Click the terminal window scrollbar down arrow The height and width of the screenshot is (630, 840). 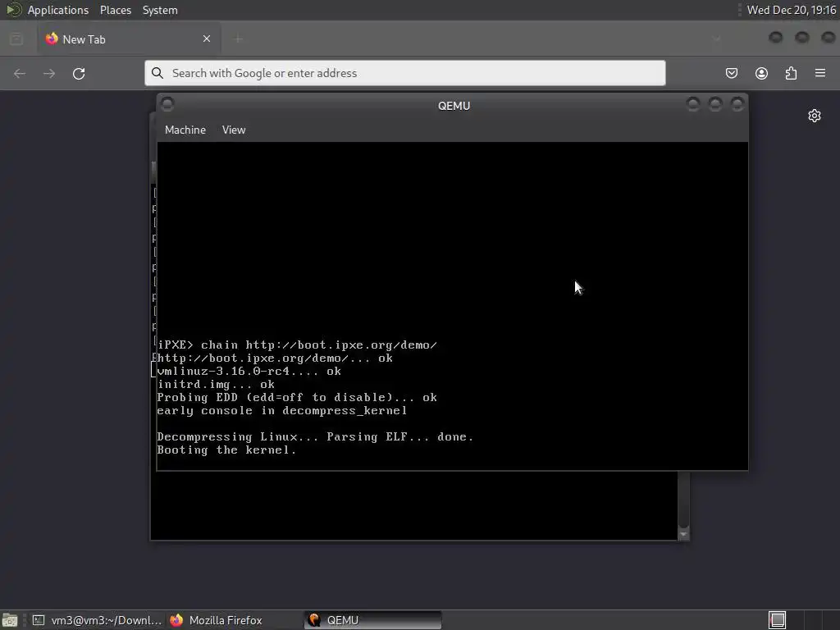tap(683, 533)
